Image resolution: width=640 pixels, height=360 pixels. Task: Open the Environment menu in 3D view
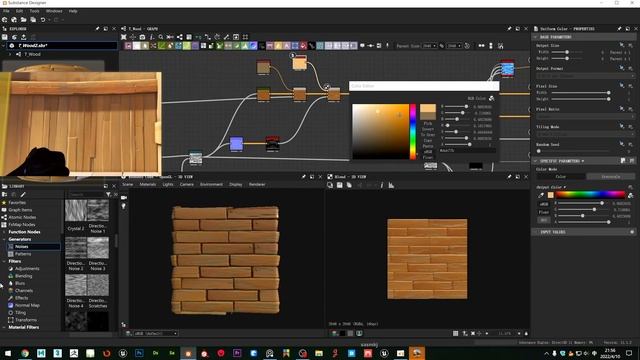pyautogui.click(x=211, y=184)
